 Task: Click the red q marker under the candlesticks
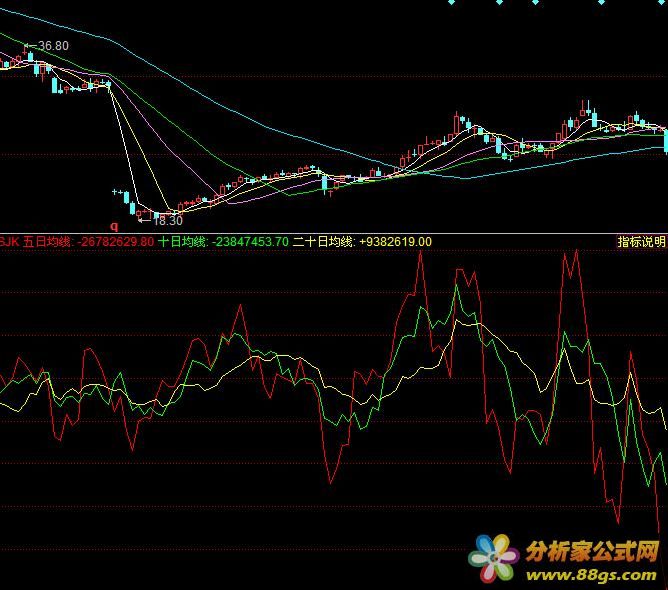pos(114,226)
